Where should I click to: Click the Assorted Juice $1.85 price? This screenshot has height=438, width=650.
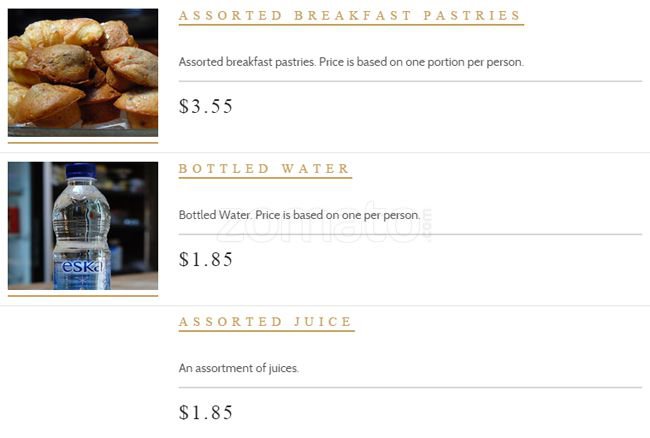click(x=206, y=412)
